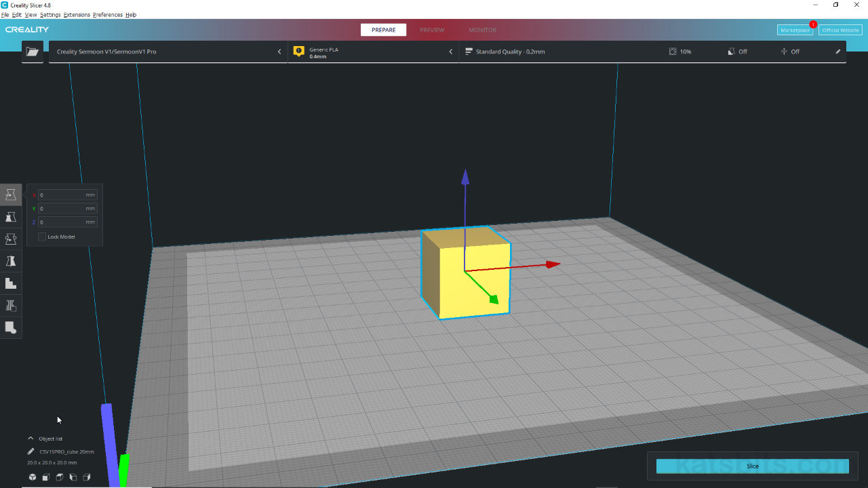This screenshot has width=868, height=488.
Task: Switch to the 3D isometric view cube
Action: (33, 477)
